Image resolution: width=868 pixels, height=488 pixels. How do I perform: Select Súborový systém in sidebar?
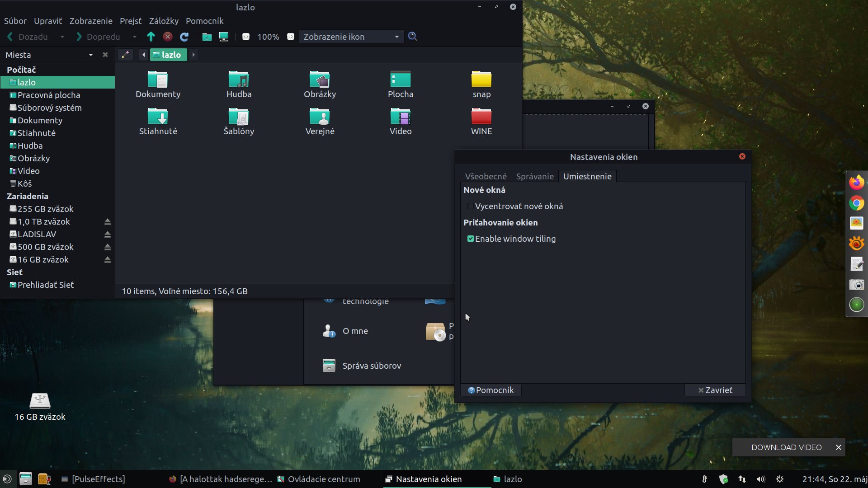coord(49,108)
